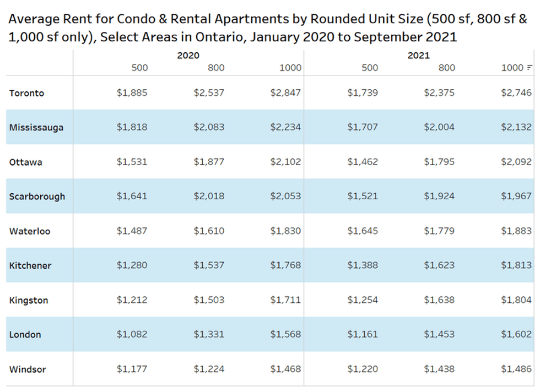
Task: Select Mississauga's $2,083 cell
Action: [x=209, y=127]
